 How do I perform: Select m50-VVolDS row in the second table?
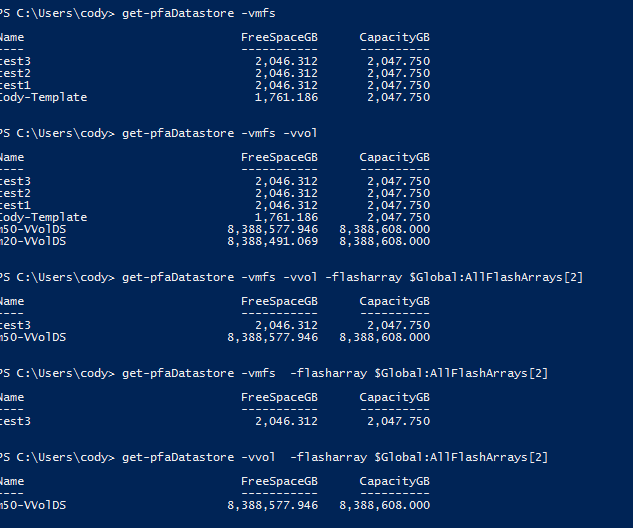(215, 229)
